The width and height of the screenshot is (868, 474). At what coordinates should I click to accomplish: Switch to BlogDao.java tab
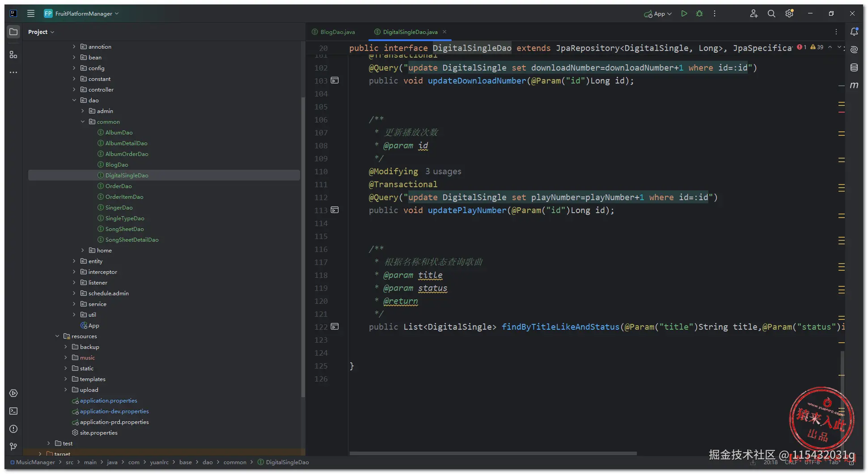[x=333, y=32]
